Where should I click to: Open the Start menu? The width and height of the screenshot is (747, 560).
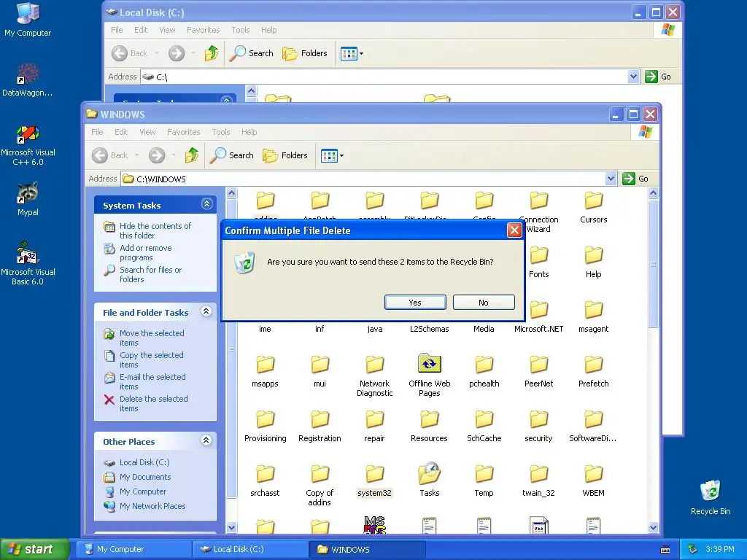point(35,549)
